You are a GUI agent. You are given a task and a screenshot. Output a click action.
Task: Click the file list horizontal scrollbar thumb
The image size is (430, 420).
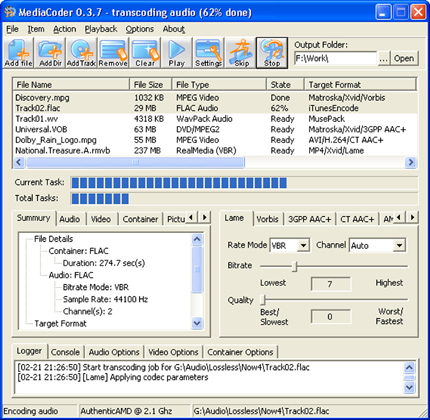coord(135,162)
